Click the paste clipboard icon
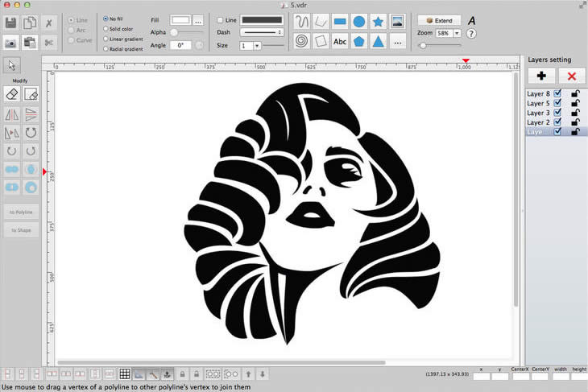Screen dimensions: 588x392 [x=30, y=43]
